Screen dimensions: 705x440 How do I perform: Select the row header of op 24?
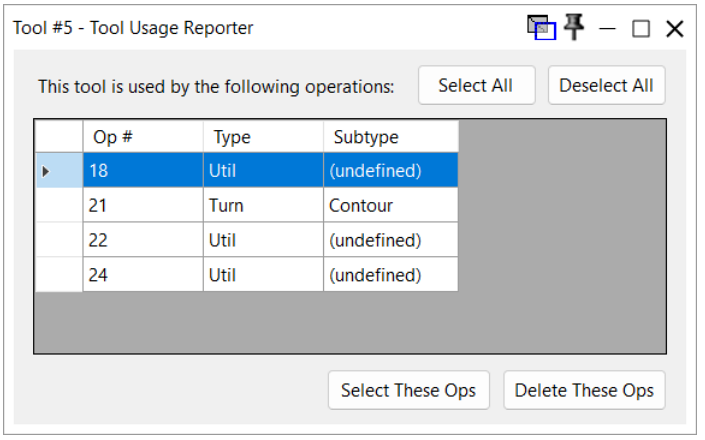[59, 275]
